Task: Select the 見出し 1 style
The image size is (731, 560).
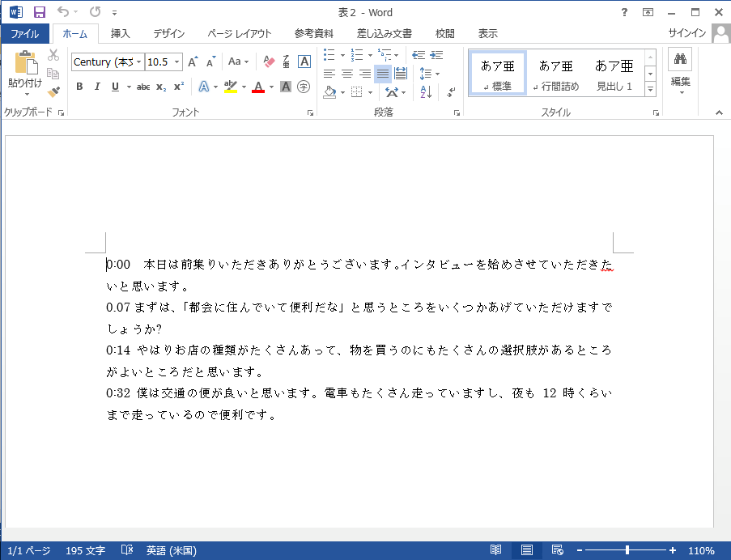Action: click(614, 73)
